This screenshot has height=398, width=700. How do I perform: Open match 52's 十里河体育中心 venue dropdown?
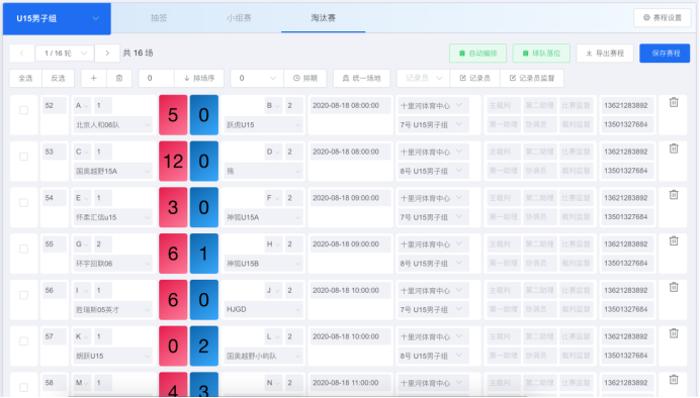(432, 106)
